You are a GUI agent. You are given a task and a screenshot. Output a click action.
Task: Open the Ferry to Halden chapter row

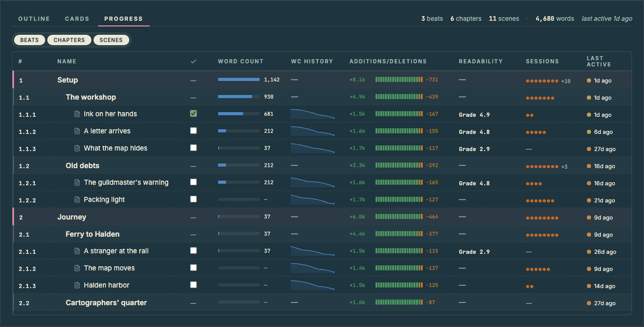click(x=322, y=234)
